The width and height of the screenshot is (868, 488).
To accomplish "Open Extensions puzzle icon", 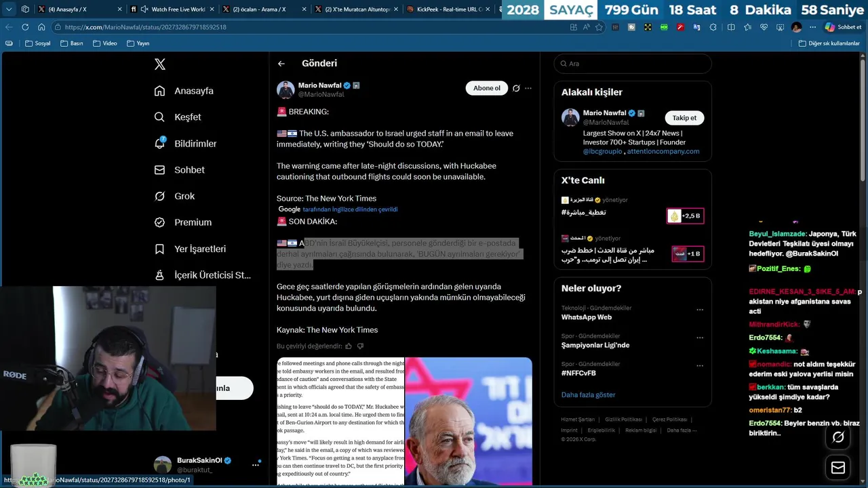I will (713, 27).
